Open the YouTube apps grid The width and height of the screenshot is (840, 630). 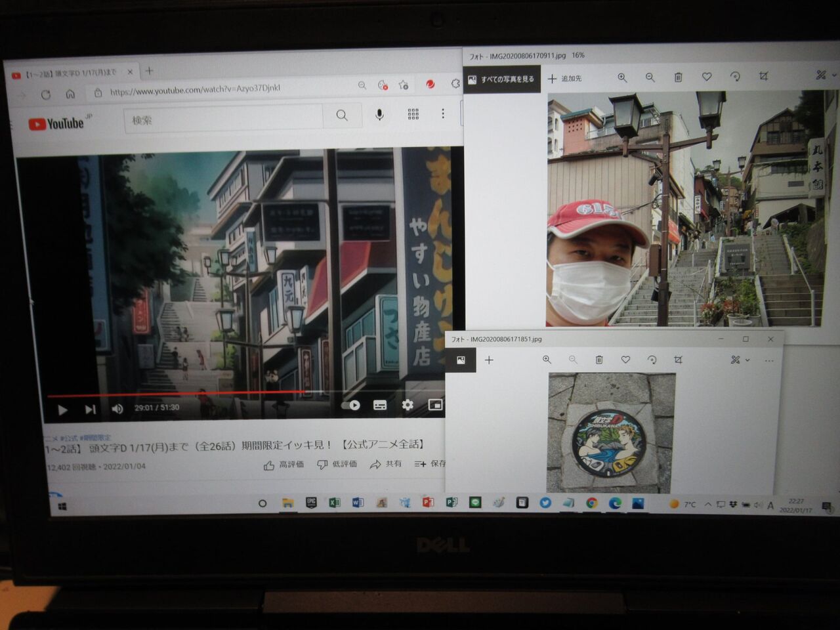coord(413,114)
